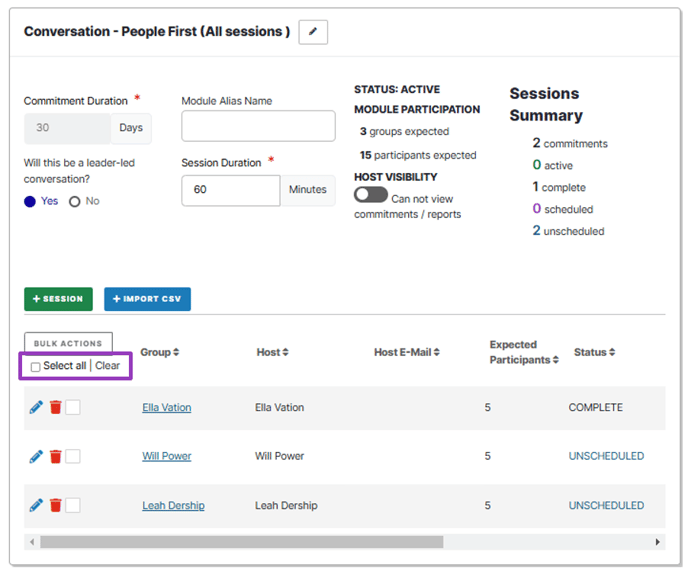Toggle the Host Visibility switch

tap(370, 196)
